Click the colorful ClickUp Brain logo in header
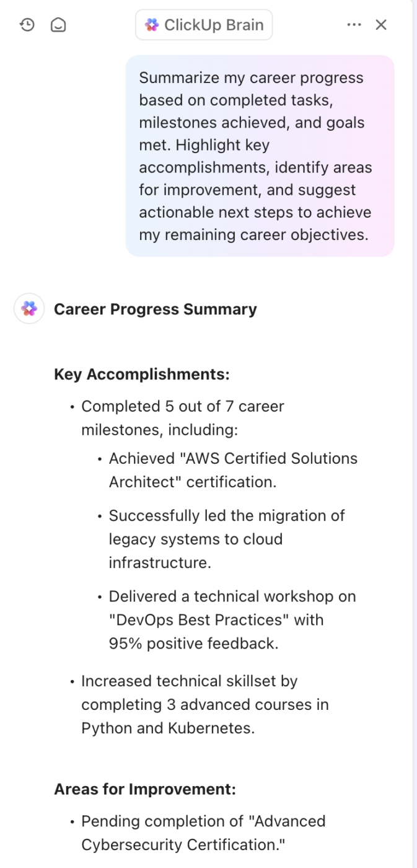This screenshot has width=417, height=868. click(152, 25)
